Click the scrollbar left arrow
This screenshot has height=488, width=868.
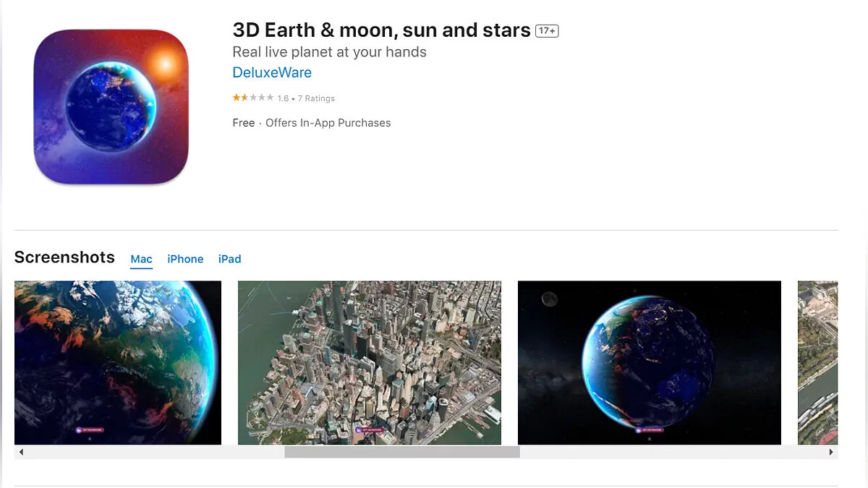point(21,452)
